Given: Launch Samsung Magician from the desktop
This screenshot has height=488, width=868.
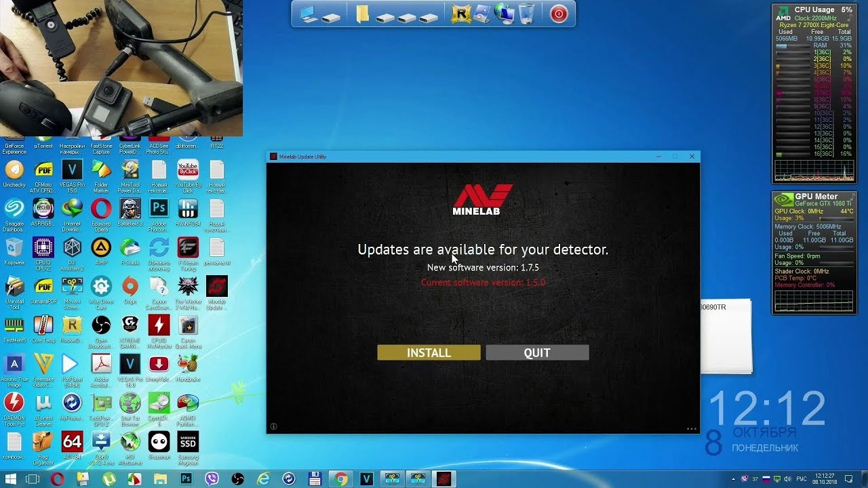Looking at the screenshot, I should [x=188, y=447].
